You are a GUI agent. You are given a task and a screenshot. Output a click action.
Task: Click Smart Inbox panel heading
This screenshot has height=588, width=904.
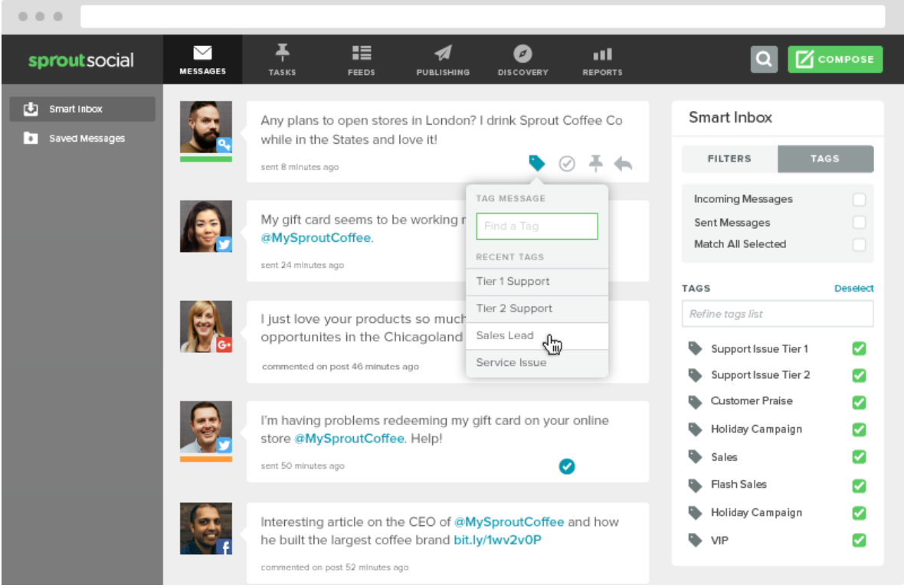(730, 117)
